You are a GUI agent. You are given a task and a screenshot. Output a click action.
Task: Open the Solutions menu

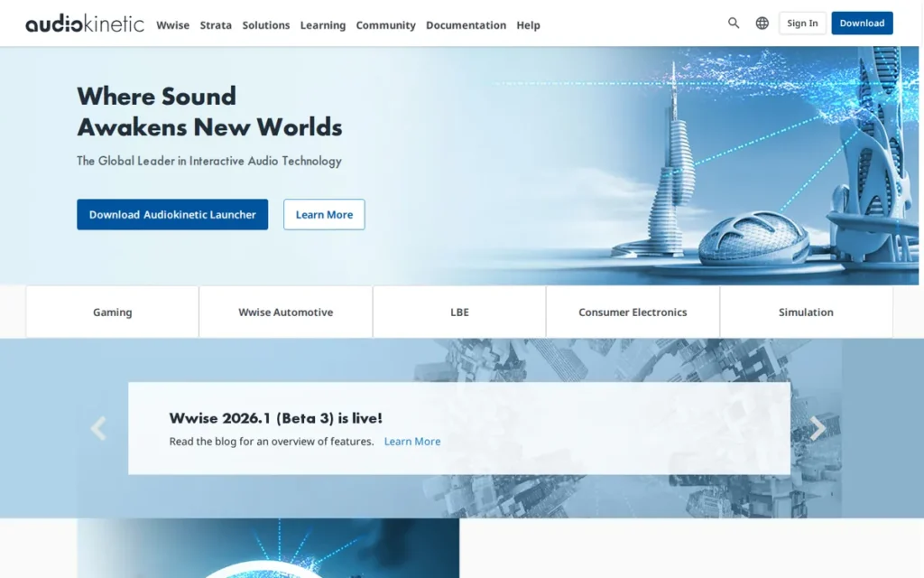tap(266, 25)
